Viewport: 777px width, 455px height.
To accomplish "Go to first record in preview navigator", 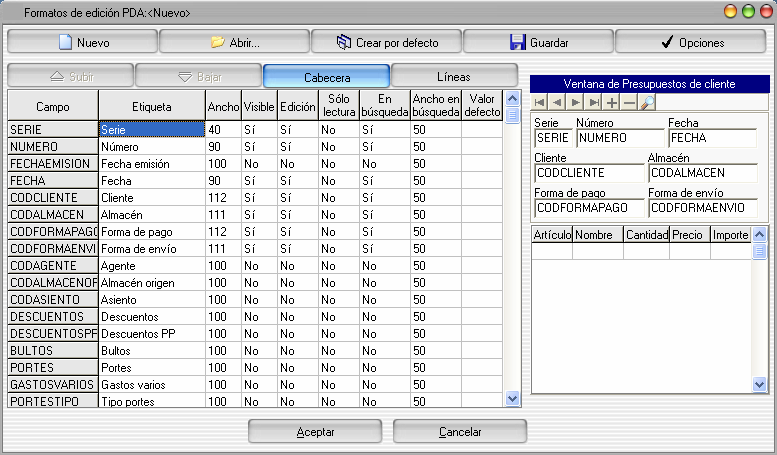I will pos(540,102).
